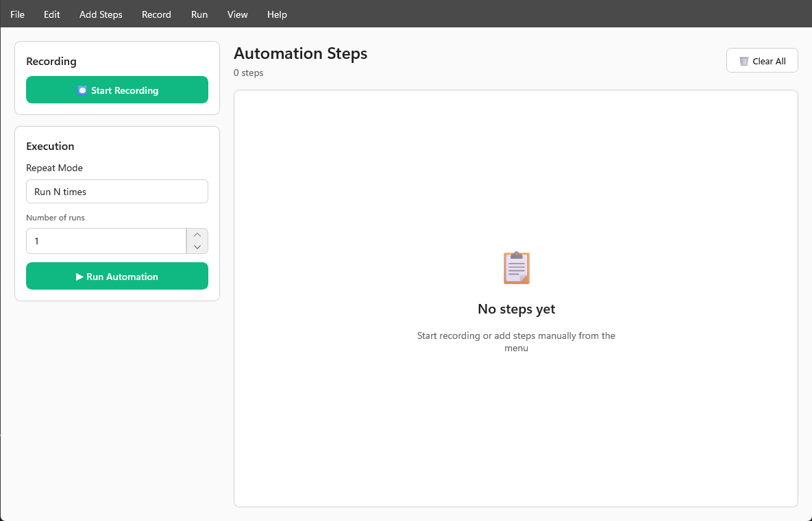812x521 pixels.
Task: Click the play triangle icon on Run Automation
Action: pos(79,277)
